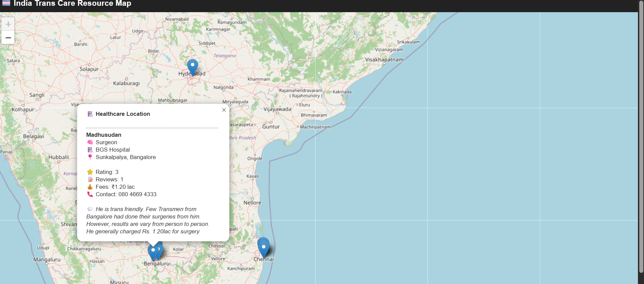Click the contact number 080 4669 4333

[x=137, y=194]
